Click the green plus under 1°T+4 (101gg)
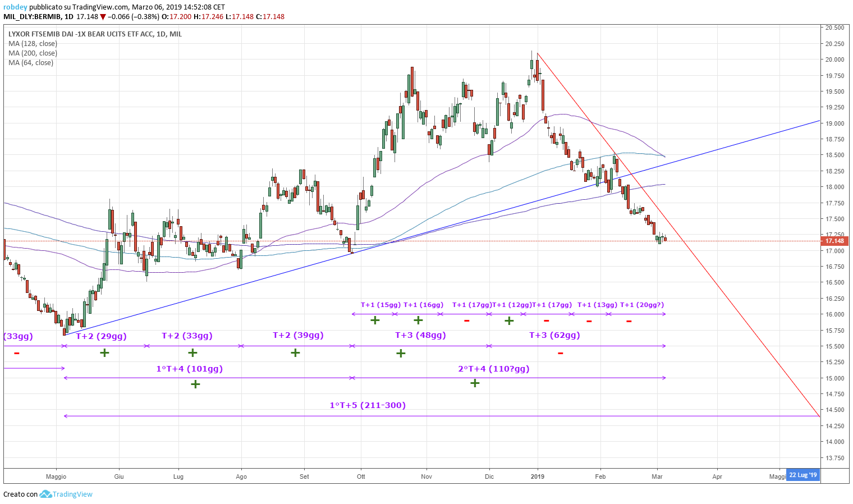This screenshot has width=853, height=504. (x=195, y=384)
